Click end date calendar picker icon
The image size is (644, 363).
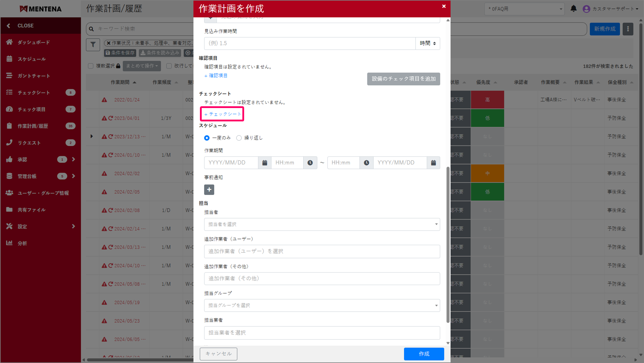[x=433, y=163]
